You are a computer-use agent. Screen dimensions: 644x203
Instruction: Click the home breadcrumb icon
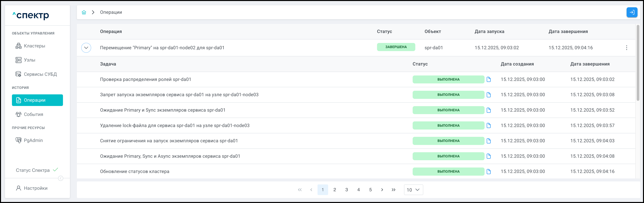coord(84,12)
